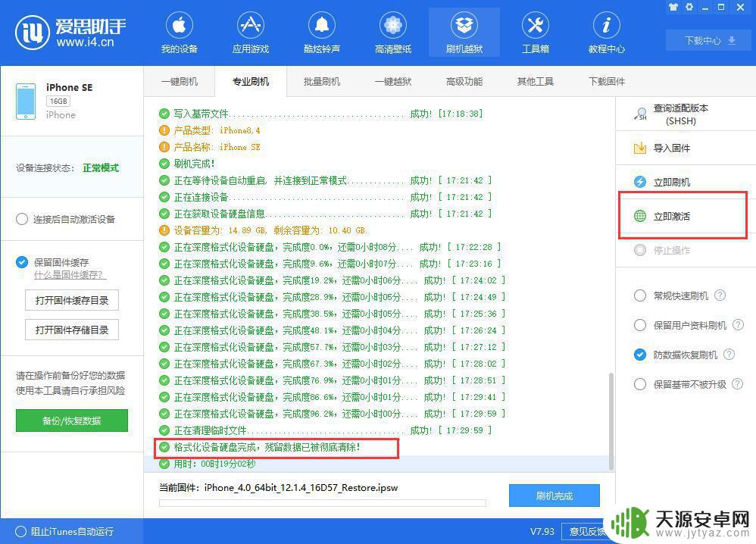756x544 pixels.
Task: Click 查询适配版本 (SHSH) option
Action: 686,114
